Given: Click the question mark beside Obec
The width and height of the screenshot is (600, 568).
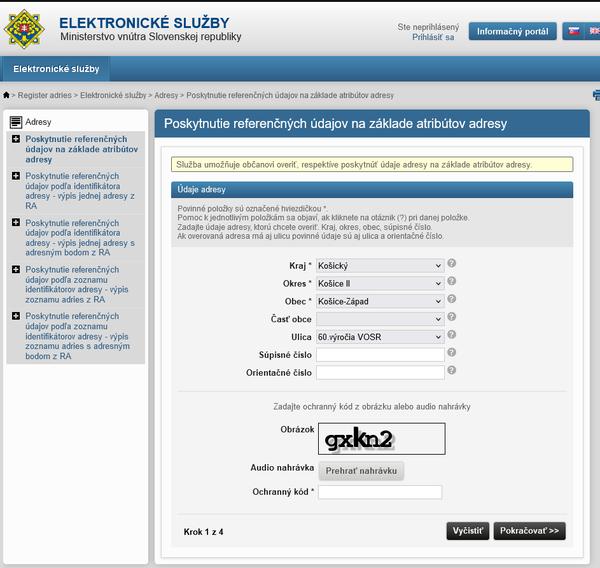Looking at the screenshot, I should pyautogui.click(x=452, y=299).
